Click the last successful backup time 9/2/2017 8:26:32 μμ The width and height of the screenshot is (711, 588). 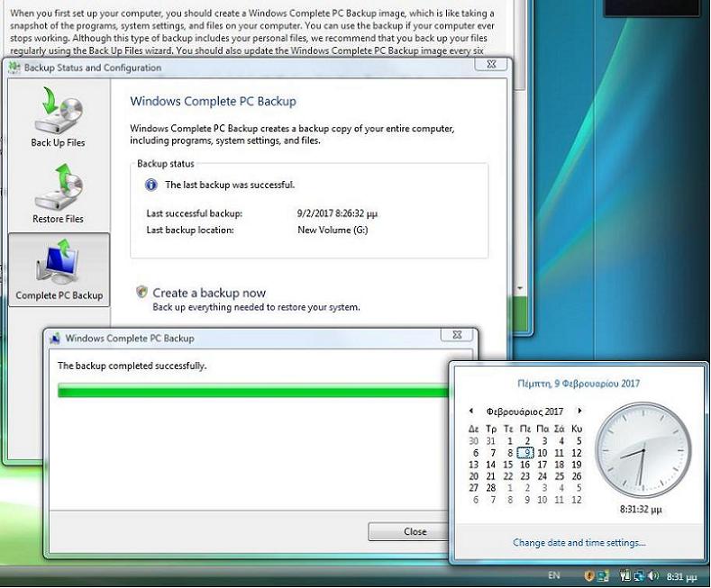337,213
